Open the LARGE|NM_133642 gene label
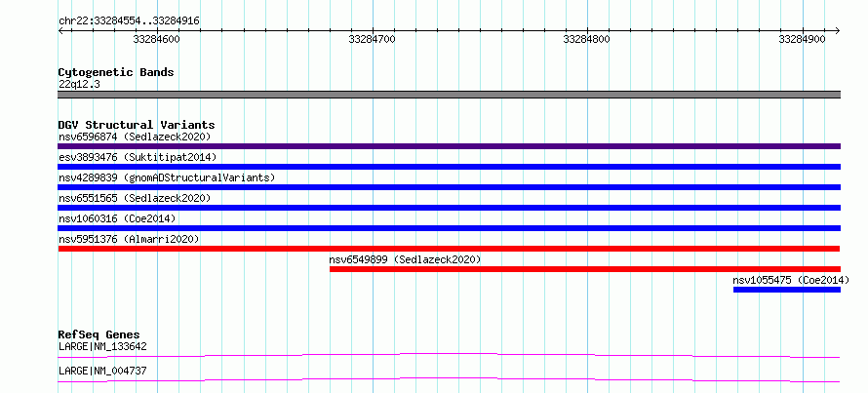This screenshot has height=393, width=868. tap(102, 347)
